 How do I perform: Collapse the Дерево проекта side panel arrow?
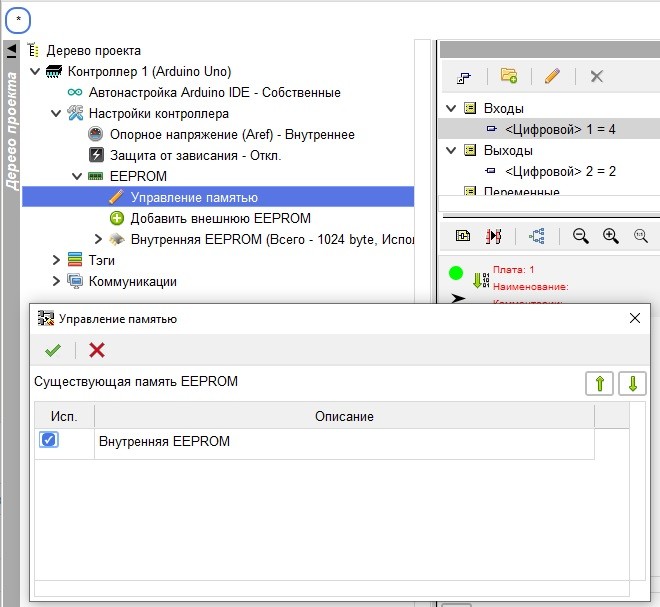click(x=11, y=51)
